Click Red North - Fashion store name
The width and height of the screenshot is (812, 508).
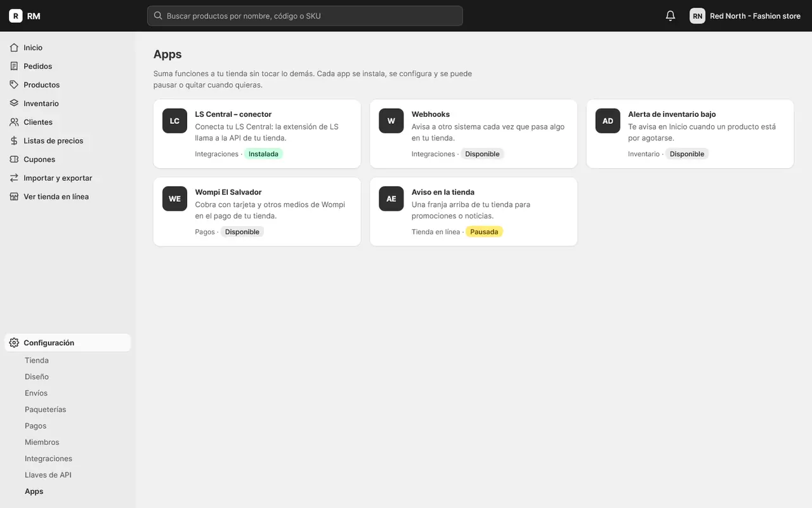click(755, 16)
